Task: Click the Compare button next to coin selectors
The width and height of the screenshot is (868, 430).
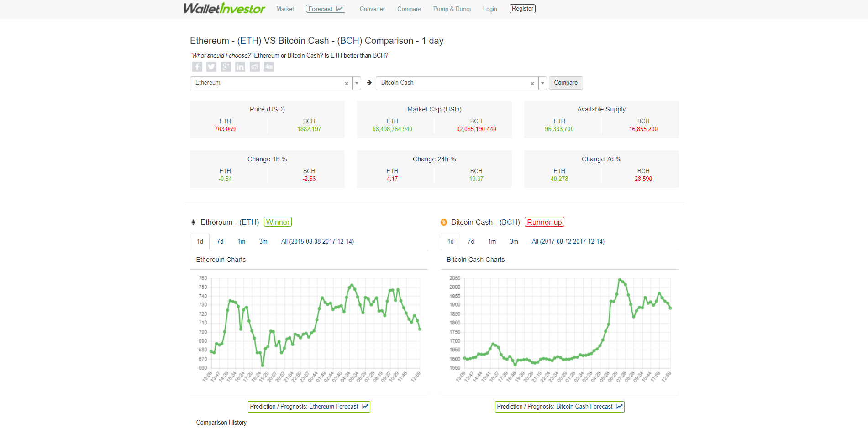Action: (x=566, y=83)
